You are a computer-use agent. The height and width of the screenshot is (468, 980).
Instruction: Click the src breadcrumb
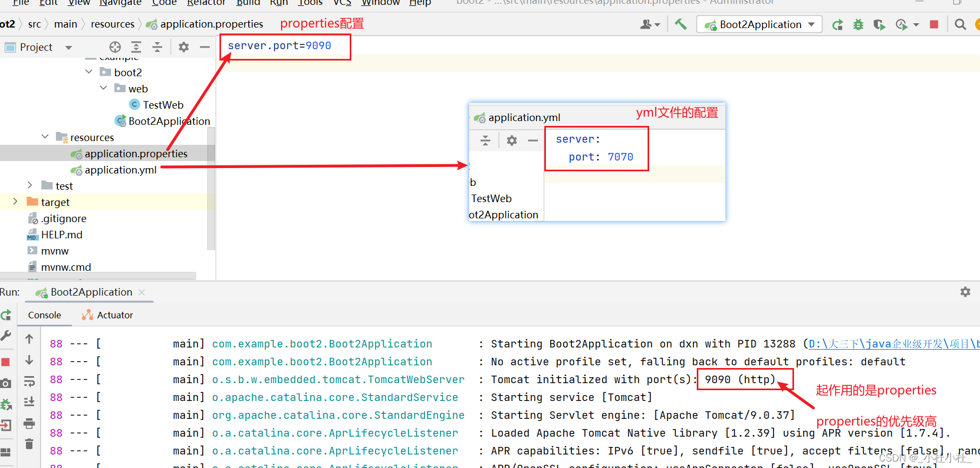pos(35,24)
